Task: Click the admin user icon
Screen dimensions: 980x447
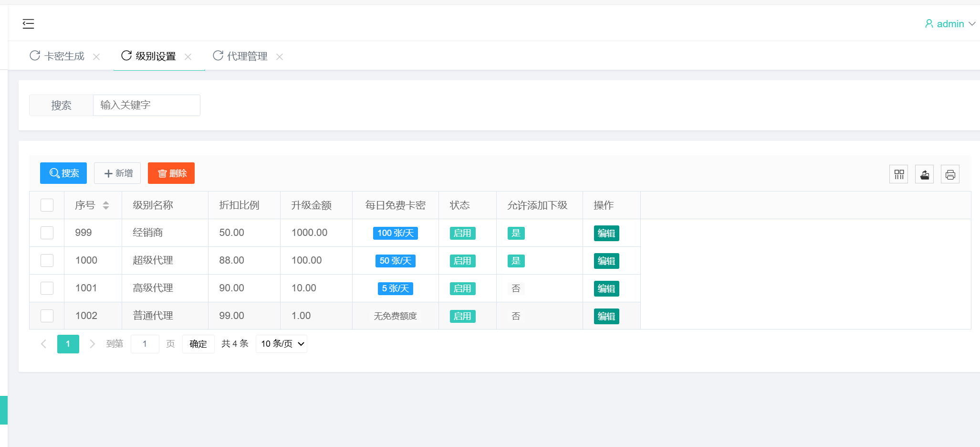Action: [929, 23]
